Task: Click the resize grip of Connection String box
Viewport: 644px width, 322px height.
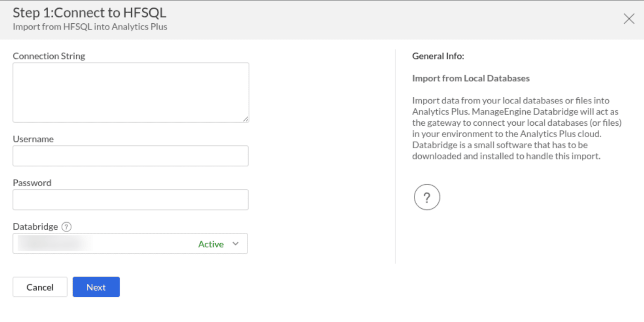Action: coord(246,119)
